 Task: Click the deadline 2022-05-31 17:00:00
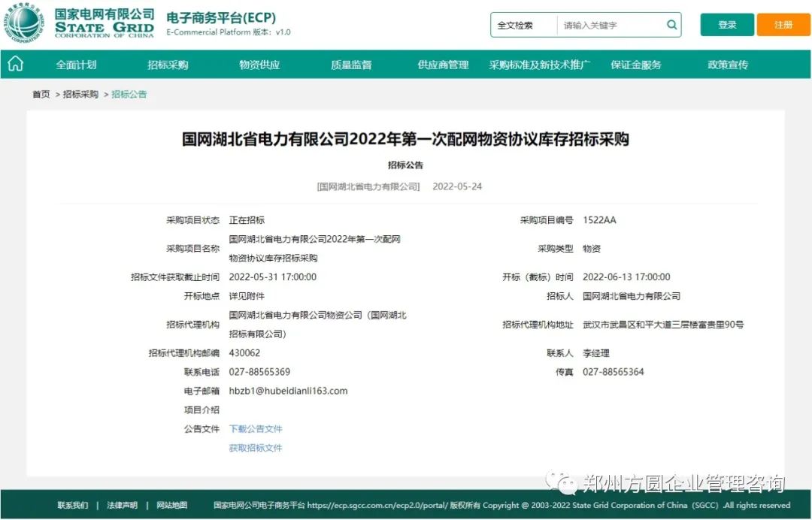[x=272, y=277]
